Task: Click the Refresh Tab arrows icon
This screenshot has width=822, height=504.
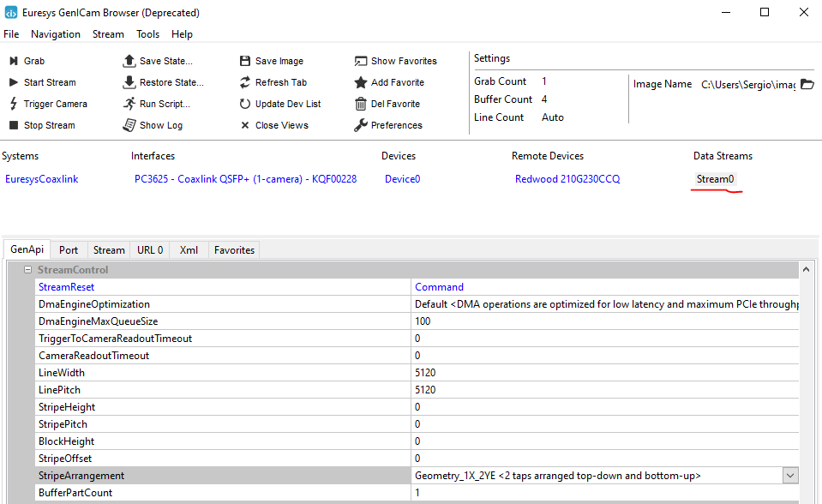Action: click(x=245, y=82)
